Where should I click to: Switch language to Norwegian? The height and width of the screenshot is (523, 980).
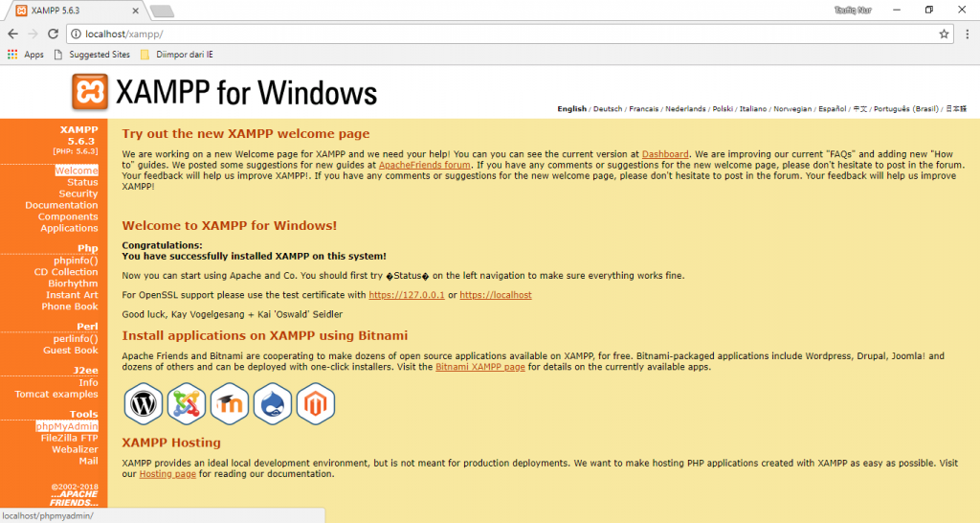point(792,109)
